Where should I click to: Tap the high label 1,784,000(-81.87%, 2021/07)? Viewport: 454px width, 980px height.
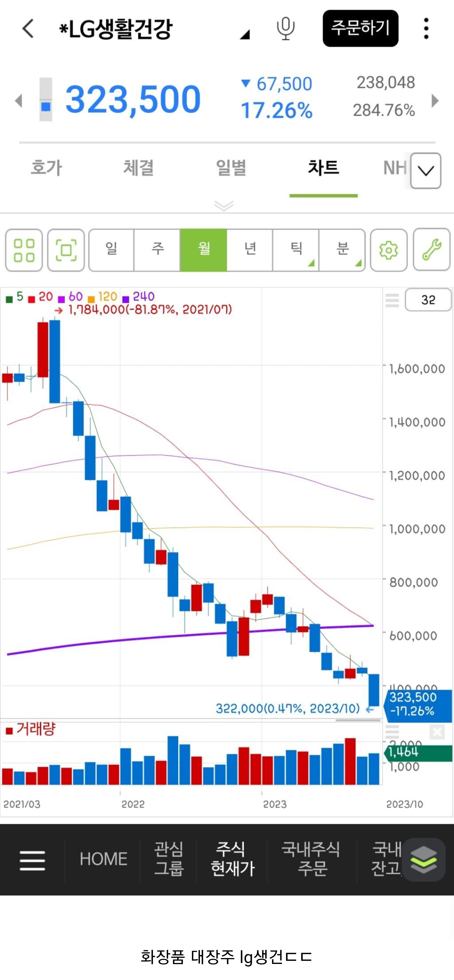click(x=150, y=310)
